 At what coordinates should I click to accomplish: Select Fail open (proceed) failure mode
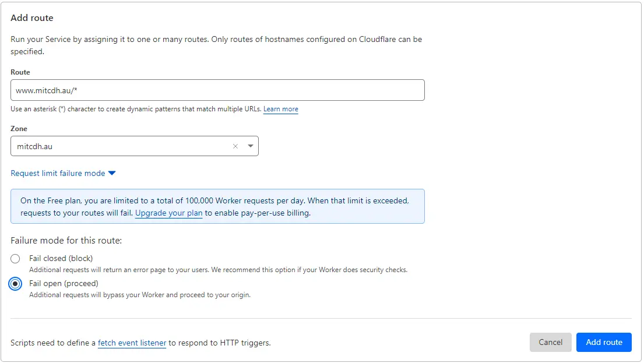tap(15, 283)
